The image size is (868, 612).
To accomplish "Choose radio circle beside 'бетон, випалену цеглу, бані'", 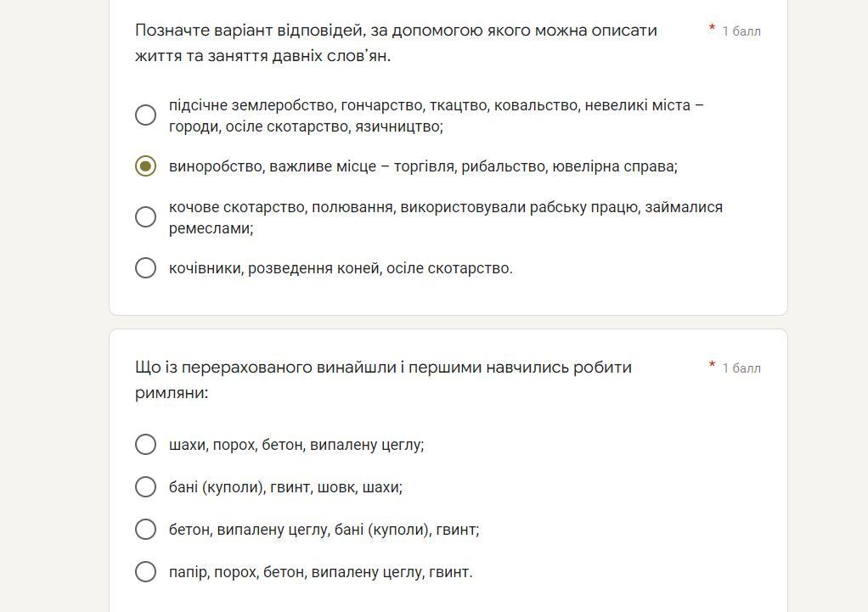I will [x=145, y=530].
